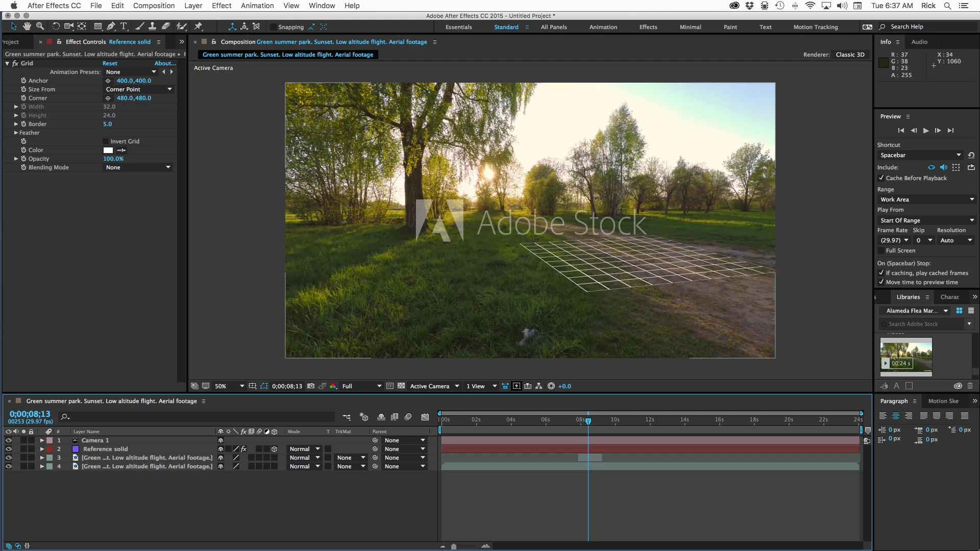Click the white Grid Color swatch
Screen dimensions: 980x551
pyautogui.click(x=108, y=150)
